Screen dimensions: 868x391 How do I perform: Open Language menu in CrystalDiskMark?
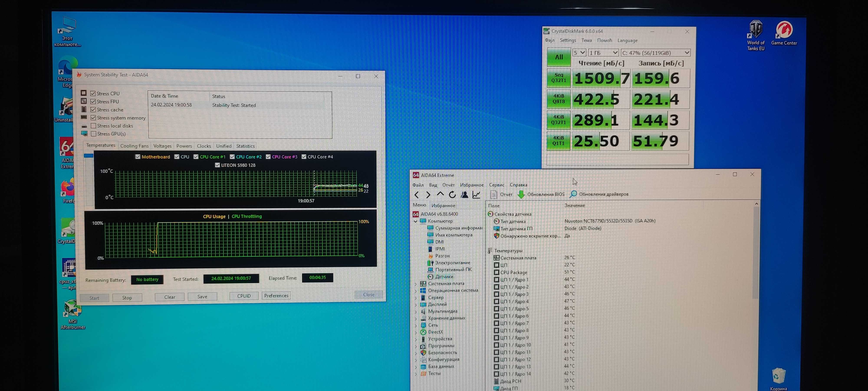point(627,40)
